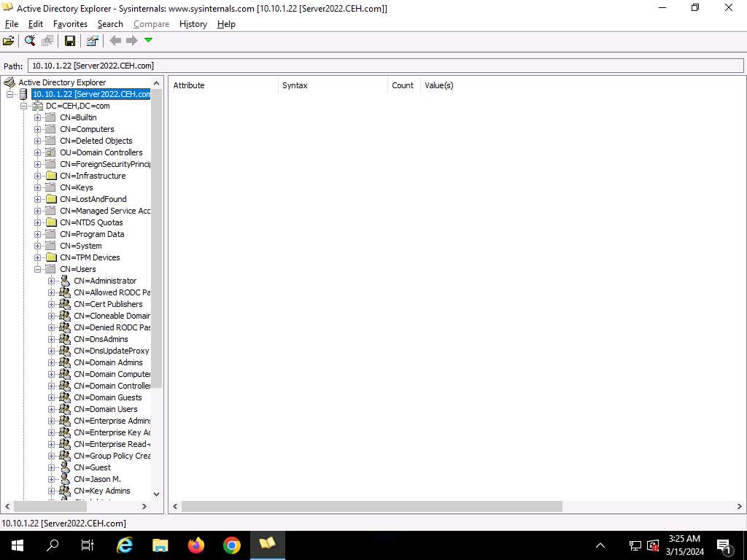This screenshot has height=560, width=747.
Task: Click the Save snapshot floppy disk icon
Action: [x=70, y=41]
